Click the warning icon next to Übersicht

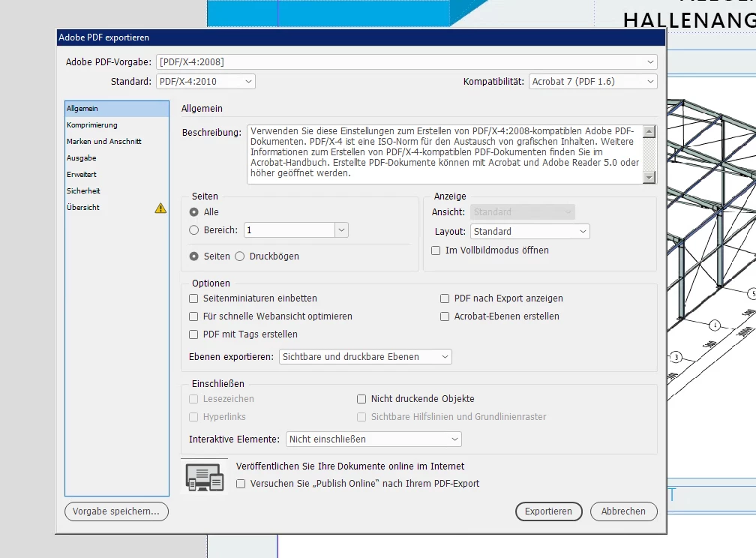coord(160,208)
